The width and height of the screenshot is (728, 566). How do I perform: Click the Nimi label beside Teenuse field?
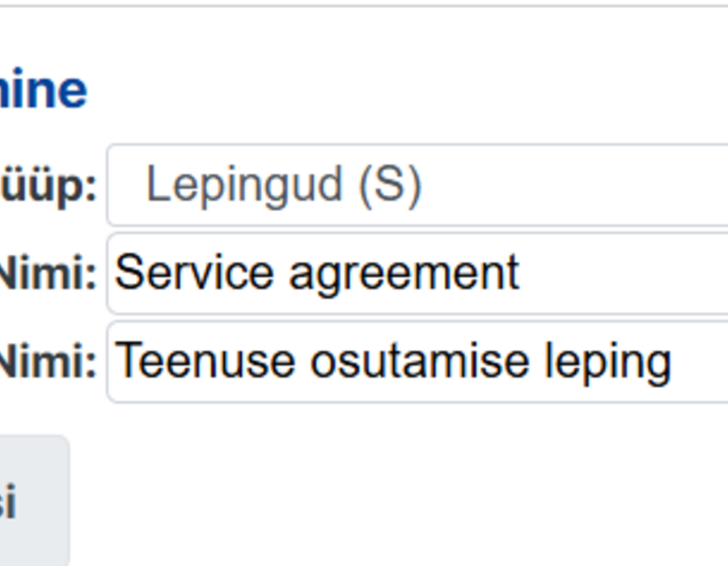48,362
